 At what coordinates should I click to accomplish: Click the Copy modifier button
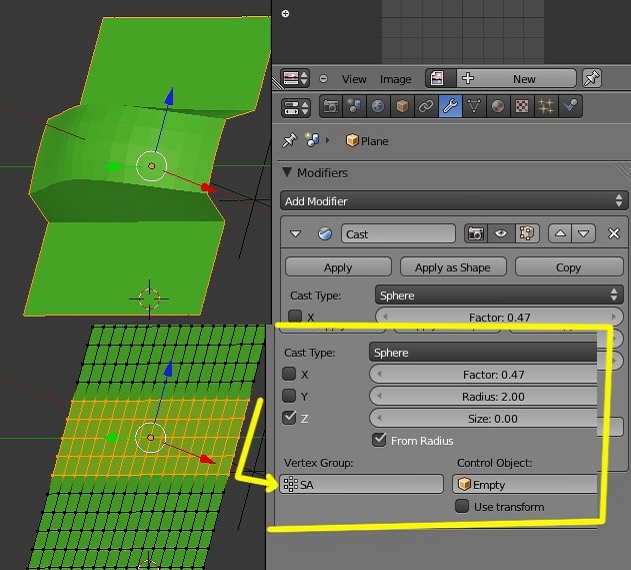569,267
